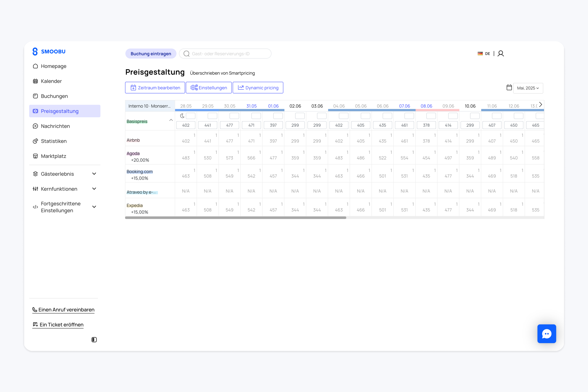Open Statistiken from the sidebar
Viewport: 588px width, 392px height.
(54, 141)
